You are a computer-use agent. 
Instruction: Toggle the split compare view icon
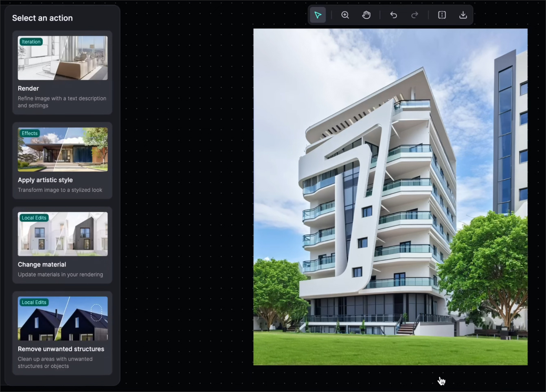[x=442, y=15]
